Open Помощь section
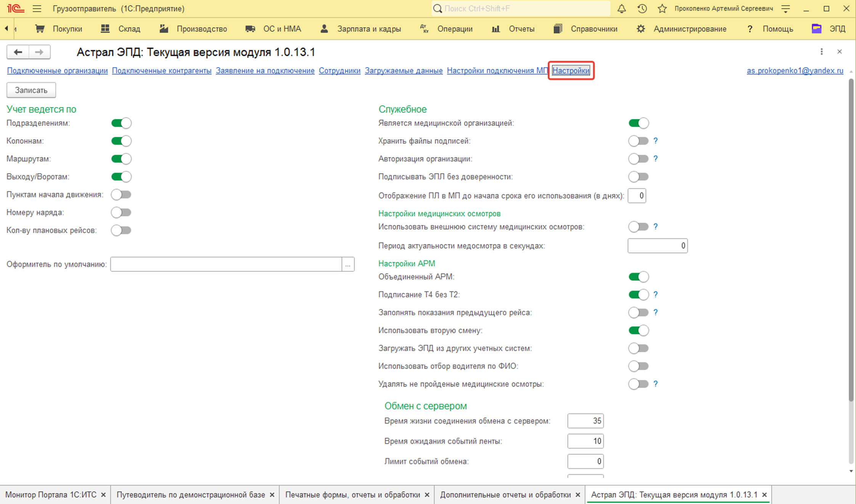Image resolution: width=856 pixels, height=504 pixels. click(770, 29)
